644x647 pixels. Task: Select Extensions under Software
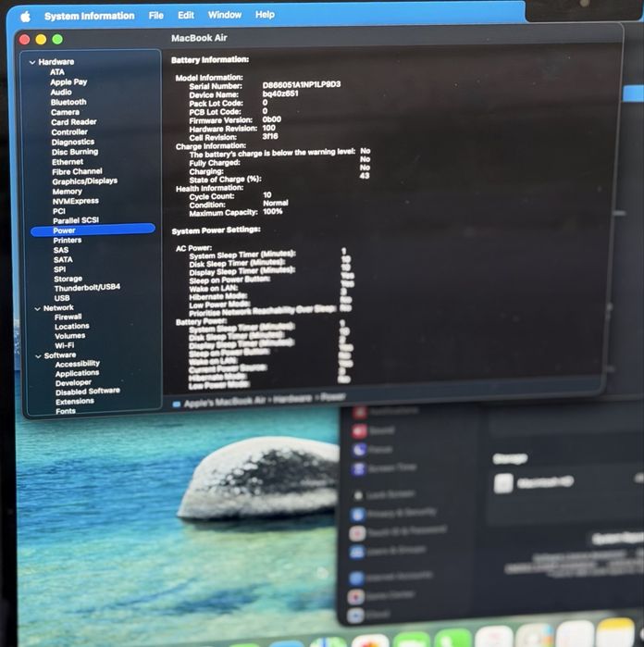click(75, 402)
